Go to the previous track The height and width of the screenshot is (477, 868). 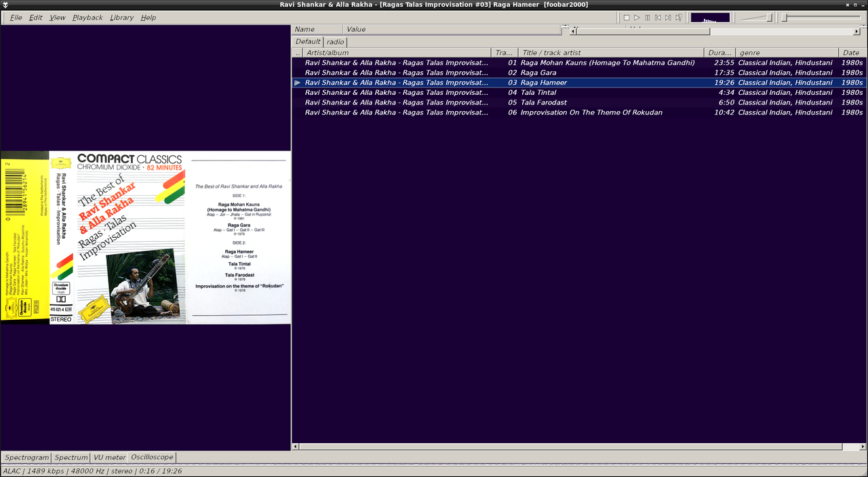(x=658, y=18)
